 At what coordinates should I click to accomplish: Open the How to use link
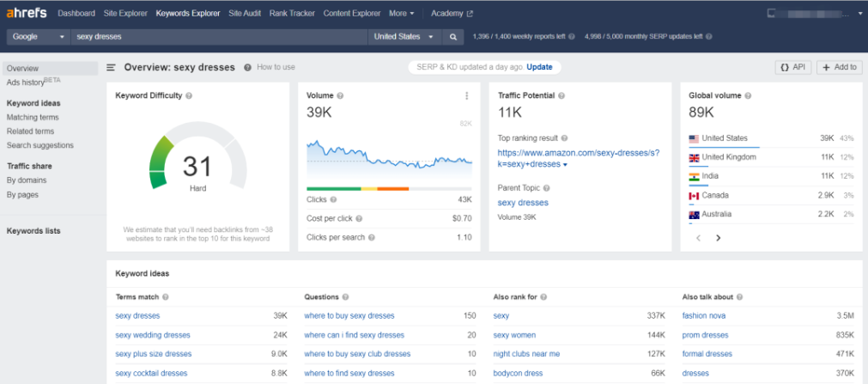[276, 67]
